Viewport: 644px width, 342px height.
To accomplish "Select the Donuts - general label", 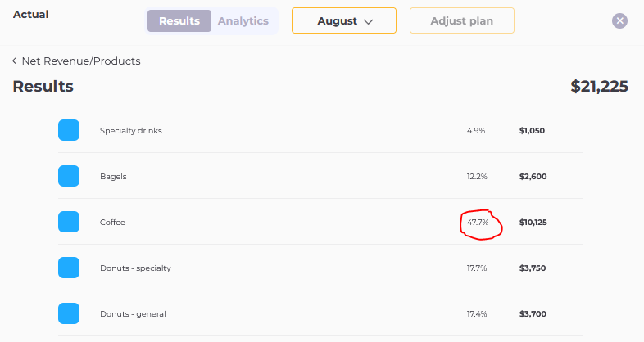I will pyautogui.click(x=133, y=314).
